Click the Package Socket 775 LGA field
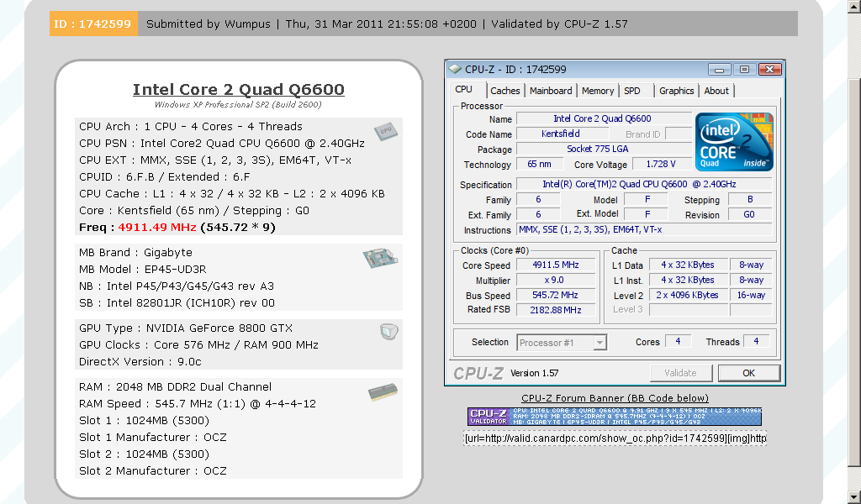861x504 pixels. 604,149
